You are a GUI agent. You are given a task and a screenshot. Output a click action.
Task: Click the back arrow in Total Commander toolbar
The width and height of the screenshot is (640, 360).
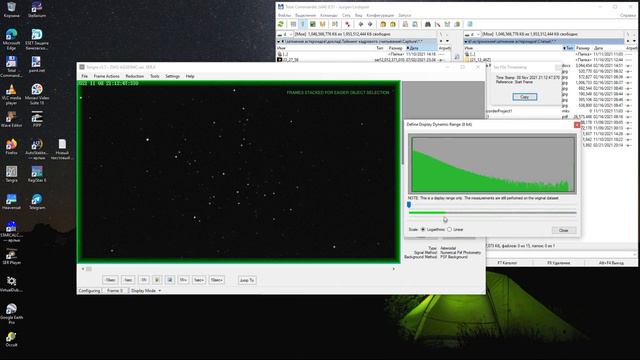(x=360, y=24)
